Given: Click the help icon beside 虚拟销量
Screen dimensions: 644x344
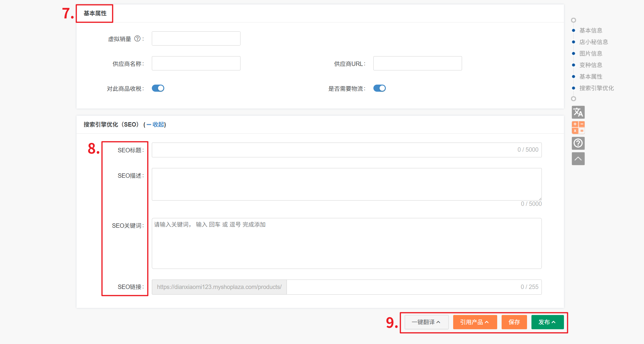Looking at the screenshot, I should 137,39.
